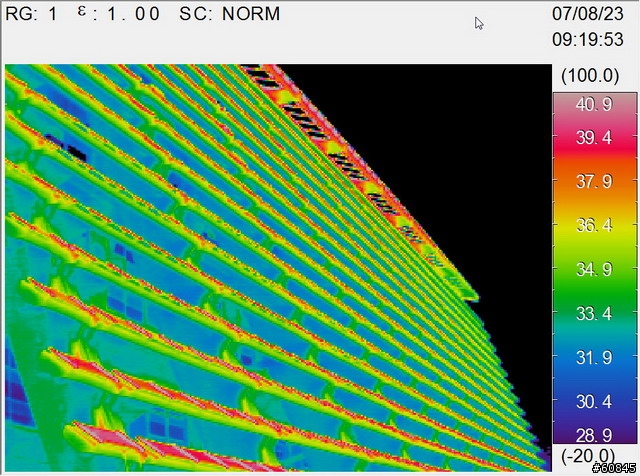Click the 39.4 color scale label
Screen dimensions: 640x476
pos(594,138)
